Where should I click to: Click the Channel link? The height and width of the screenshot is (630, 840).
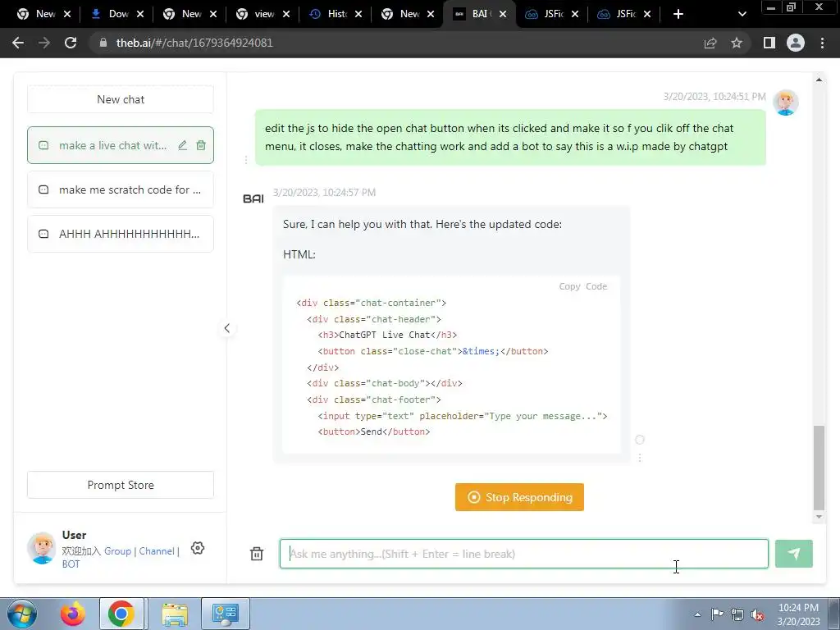click(157, 550)
